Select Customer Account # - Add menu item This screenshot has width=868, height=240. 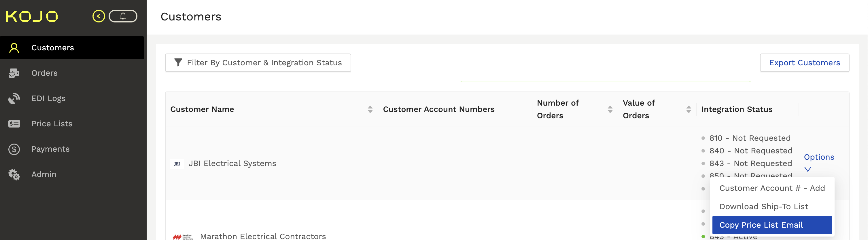click(x=772, y=188)
